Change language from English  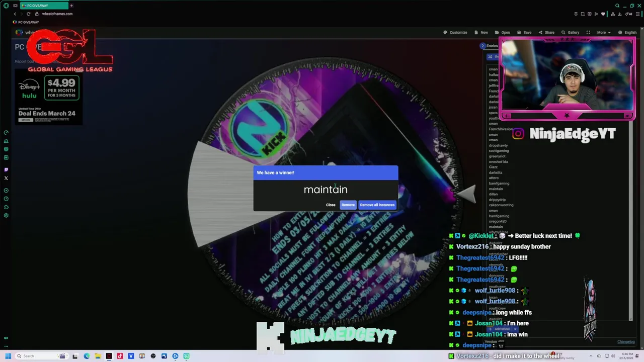(627, 32)
